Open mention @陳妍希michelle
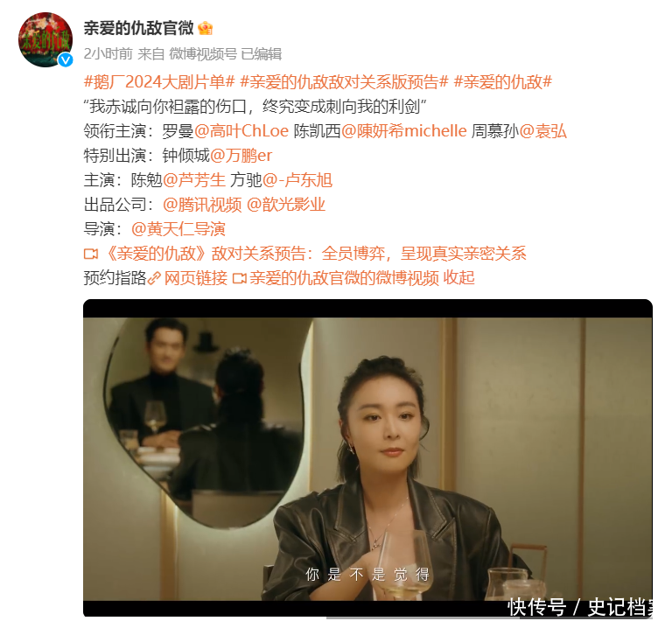The image size is (672, 621). click(x=403, y=131)
